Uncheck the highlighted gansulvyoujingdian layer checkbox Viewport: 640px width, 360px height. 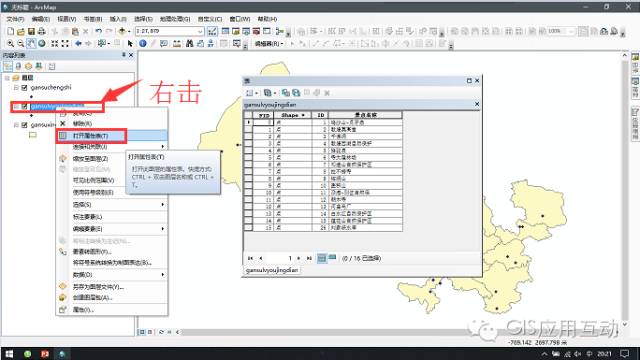coord(24,107)
